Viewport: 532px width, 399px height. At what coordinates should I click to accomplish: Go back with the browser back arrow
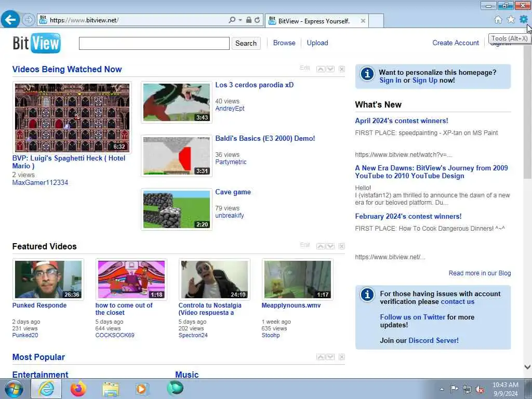[10, 20]
